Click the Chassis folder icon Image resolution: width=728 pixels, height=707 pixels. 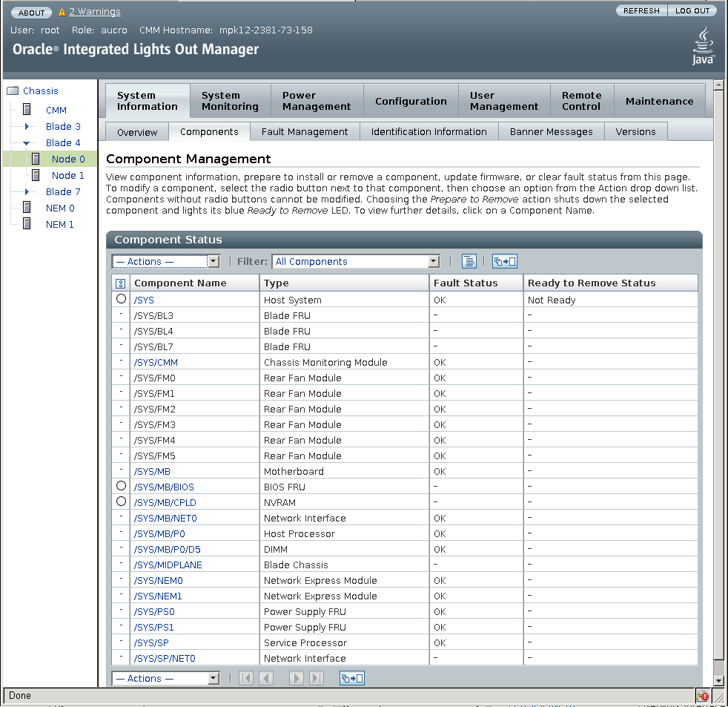click(13, 91)
